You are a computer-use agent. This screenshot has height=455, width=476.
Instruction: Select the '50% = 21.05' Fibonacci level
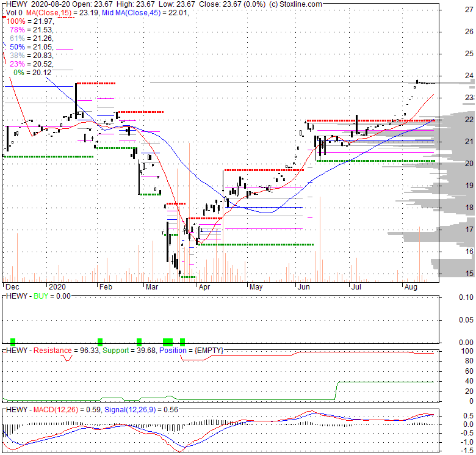(32, 47)
